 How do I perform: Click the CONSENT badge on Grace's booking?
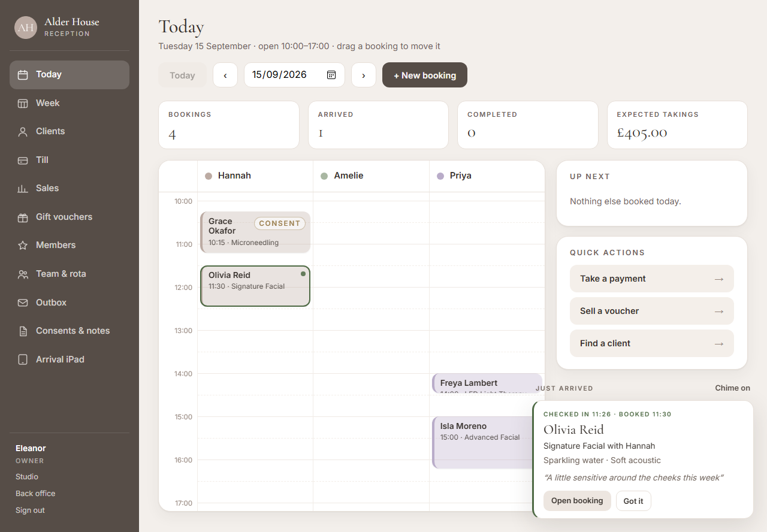tap(280, 223)
